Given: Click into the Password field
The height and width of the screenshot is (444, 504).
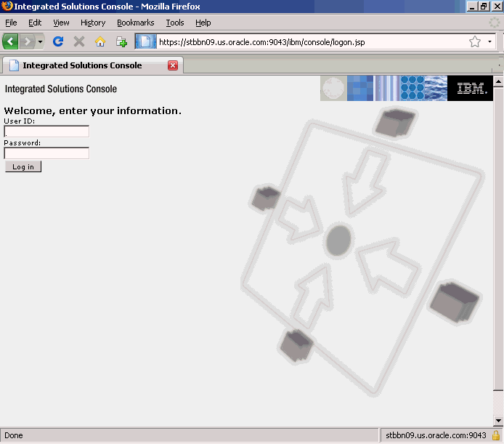Looking at the screenshot, I should [46, 153].
